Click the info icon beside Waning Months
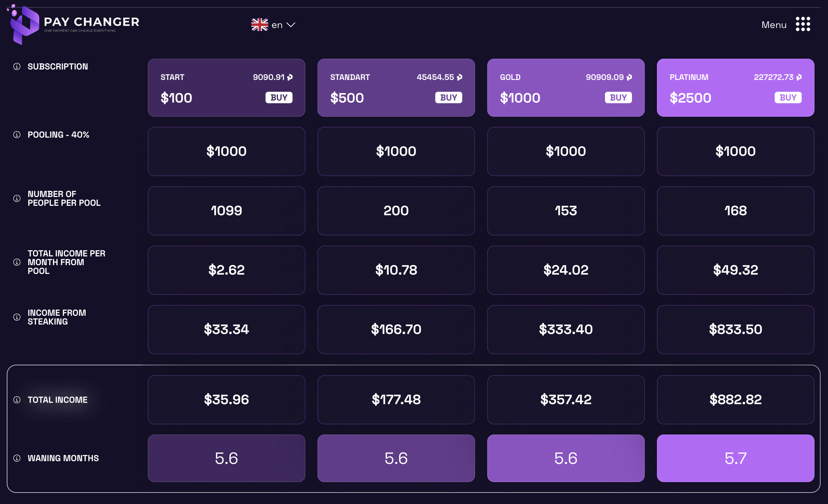The width and height of the screenshot is (828, 504). point(17,458)
